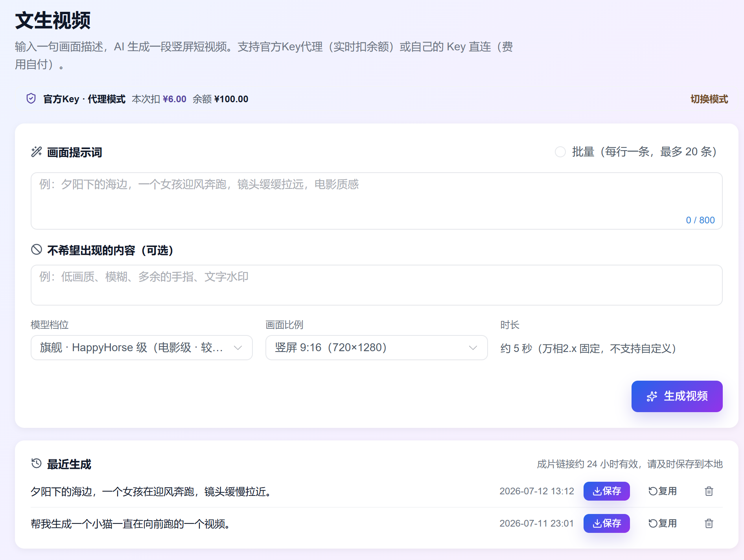Click the 文生视频 page heading

[x=53, y=20]
